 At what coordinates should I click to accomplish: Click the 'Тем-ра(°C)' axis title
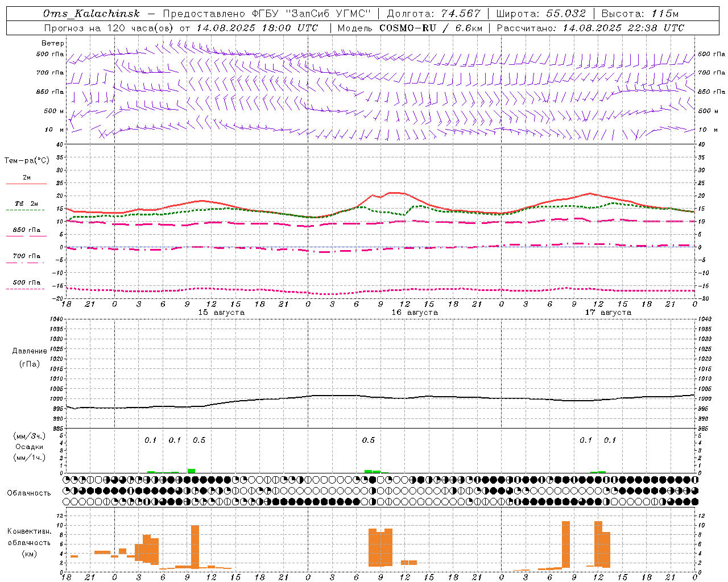click(27, 161)
